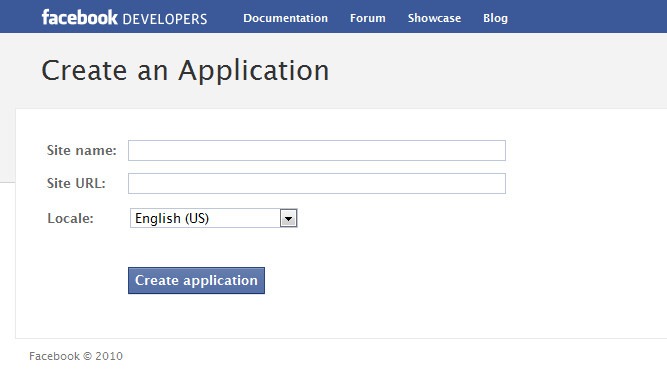Image resolution: width=667 pixels, height=374 pixels.
Task: Click the 'Facebook © 2010' footer text
Action: point(76,356)
